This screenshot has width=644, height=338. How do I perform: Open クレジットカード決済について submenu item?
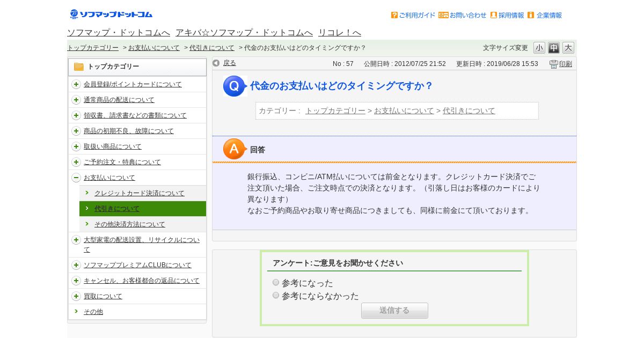140,193
